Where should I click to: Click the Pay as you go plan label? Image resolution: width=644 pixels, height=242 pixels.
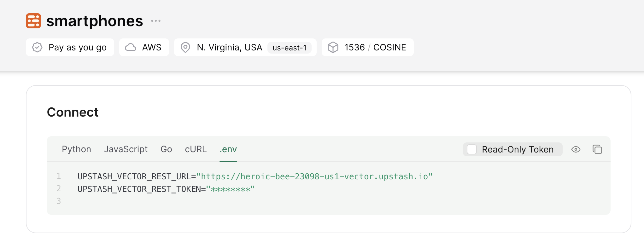[78, 47]
